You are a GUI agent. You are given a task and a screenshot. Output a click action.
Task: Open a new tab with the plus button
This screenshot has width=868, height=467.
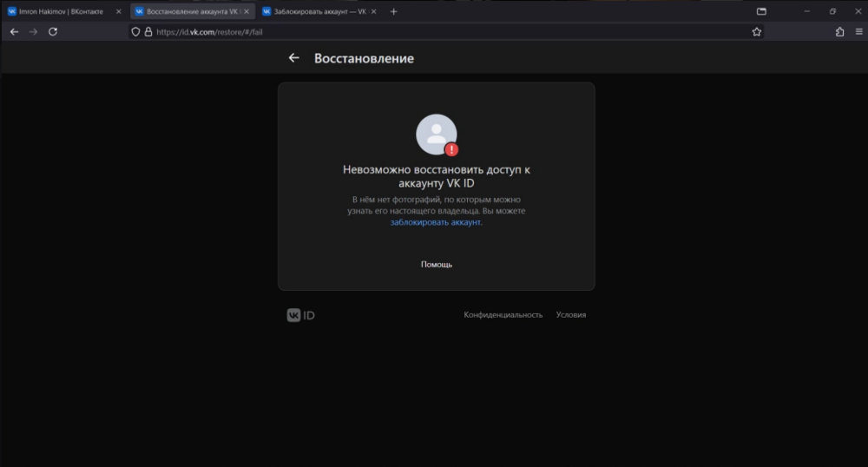coord(393,11)
